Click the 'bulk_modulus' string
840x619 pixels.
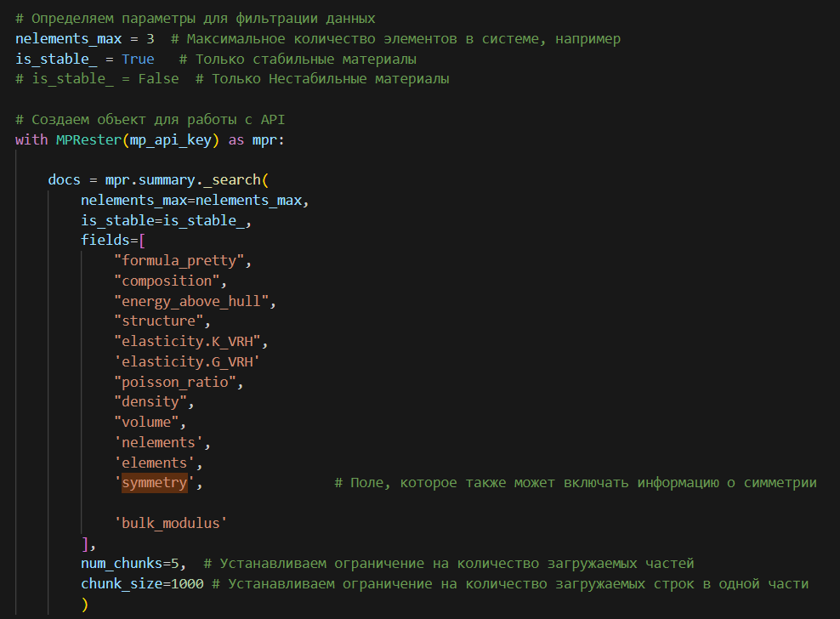[x=171, y=523]
